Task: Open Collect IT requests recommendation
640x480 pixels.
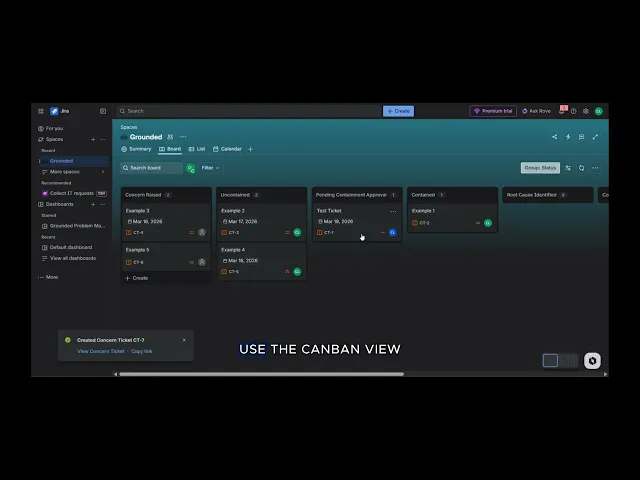Action: click(72, 193)
